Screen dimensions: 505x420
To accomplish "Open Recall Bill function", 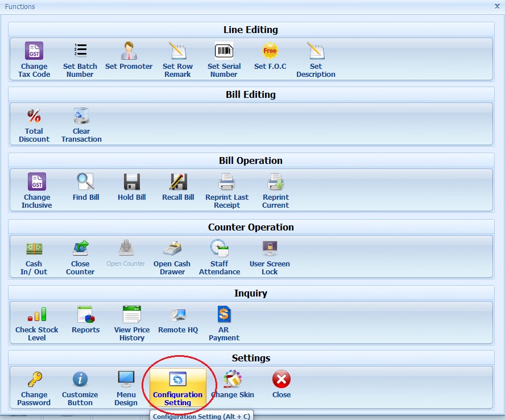I will coord(178,183).
